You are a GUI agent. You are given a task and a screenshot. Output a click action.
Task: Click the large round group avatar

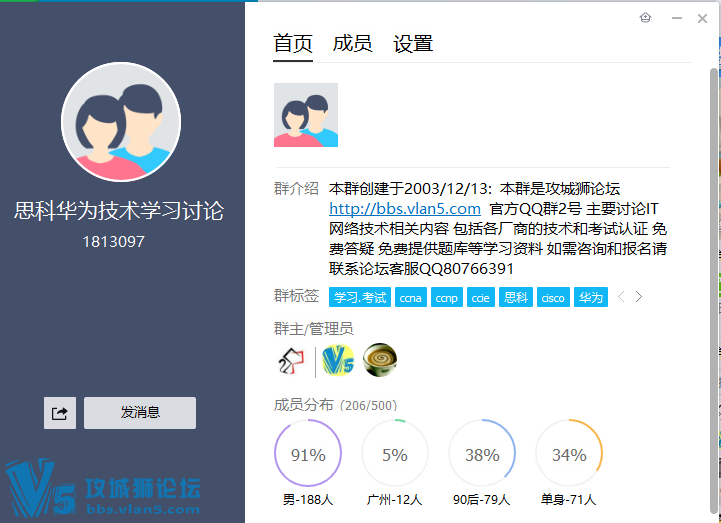tap(121, 122)
